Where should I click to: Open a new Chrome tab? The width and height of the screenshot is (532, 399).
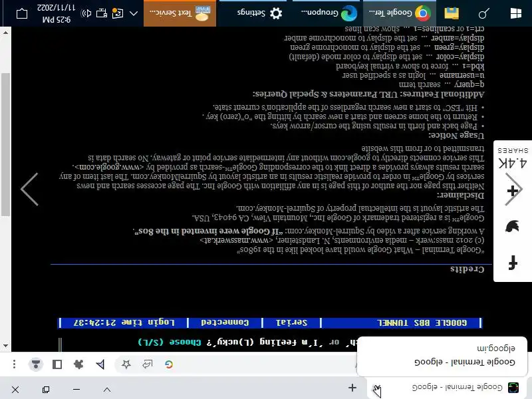[x=352, y=388]
